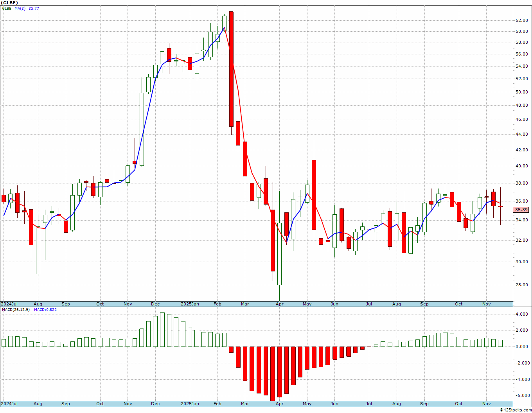
Task: Click the 2.000 MACD axis label
Action: (x=522, y=330)
